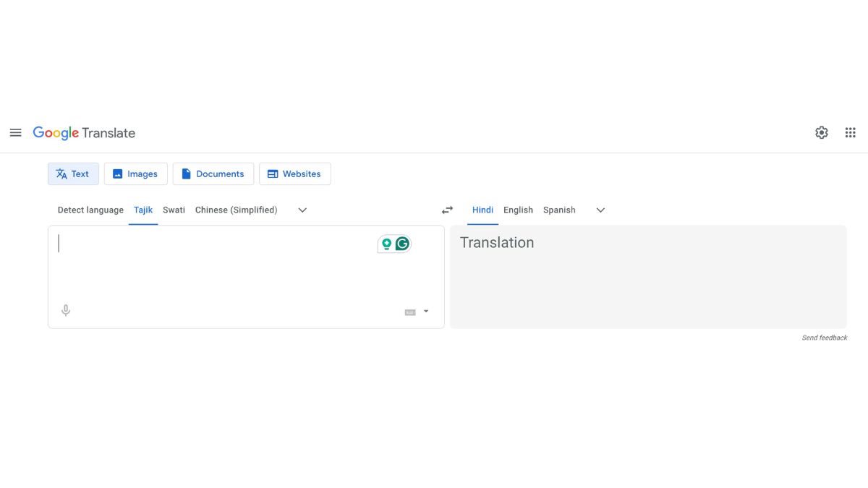The width and height of the screenshot is (868, 488).
Task: Open the hamburger navigation menu
Action: coord(15,132)
